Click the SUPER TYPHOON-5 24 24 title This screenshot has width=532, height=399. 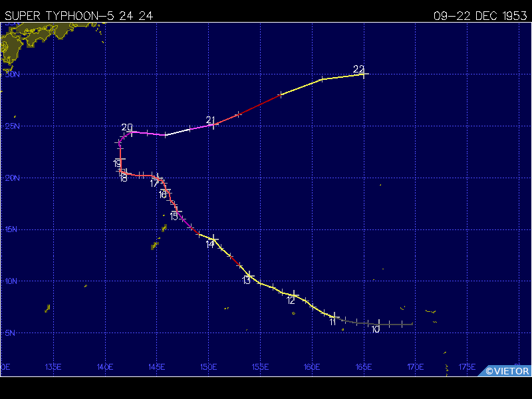(78, 16)
